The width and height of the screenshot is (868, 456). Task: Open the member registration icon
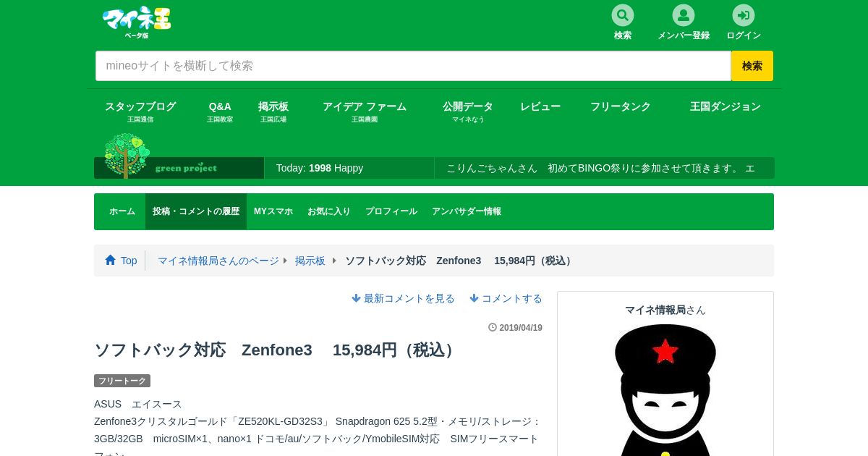684,15
